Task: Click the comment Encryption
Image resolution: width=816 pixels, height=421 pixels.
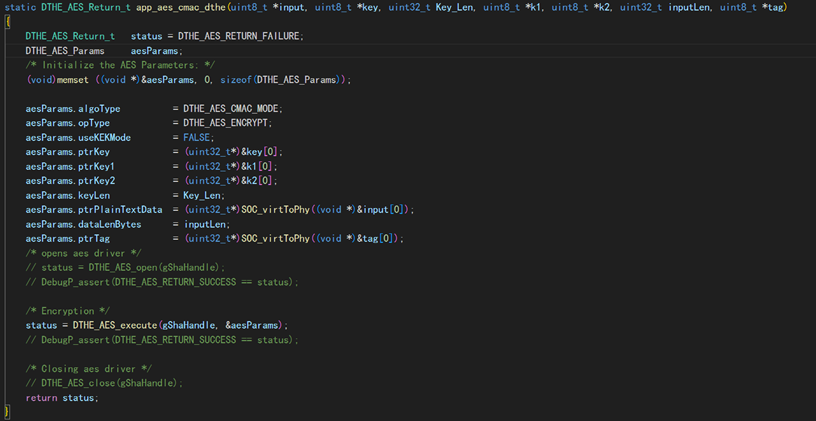Action: coord(68,311)
